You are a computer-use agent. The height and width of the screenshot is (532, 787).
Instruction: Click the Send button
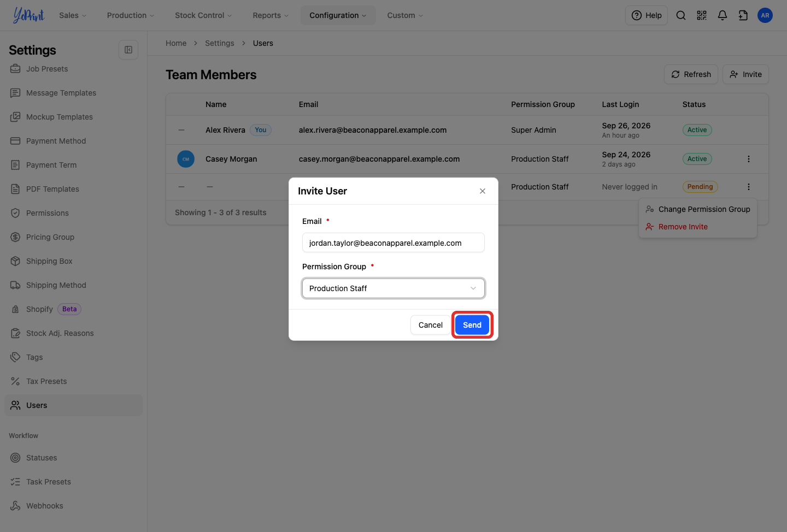point(472,325)
